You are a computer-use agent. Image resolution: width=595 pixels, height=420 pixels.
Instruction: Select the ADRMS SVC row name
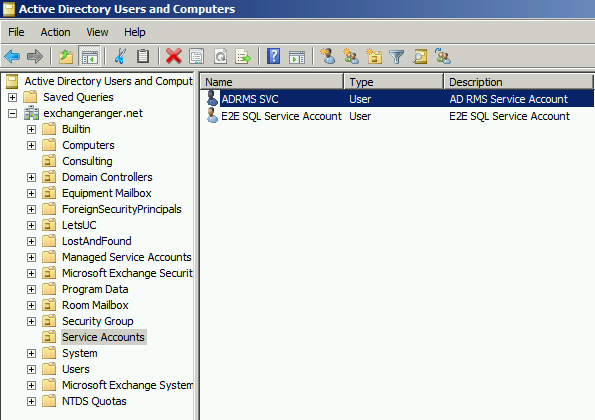click(250, 99)
